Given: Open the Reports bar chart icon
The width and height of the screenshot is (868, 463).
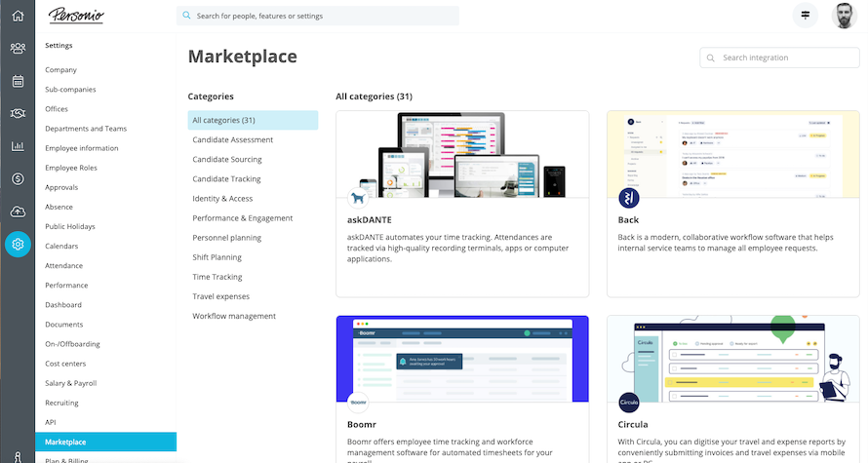Looking at the screenshot, I should point(18,146).
